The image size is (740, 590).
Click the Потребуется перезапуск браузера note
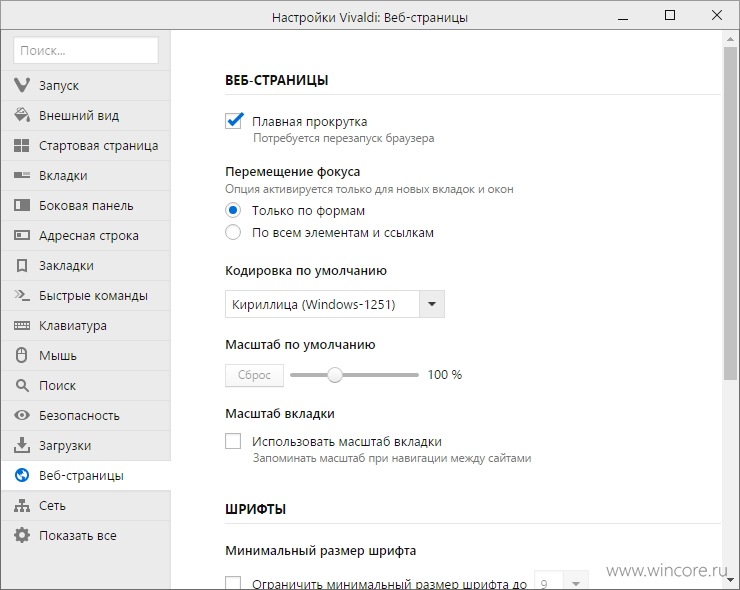click(x=344, y=138)
